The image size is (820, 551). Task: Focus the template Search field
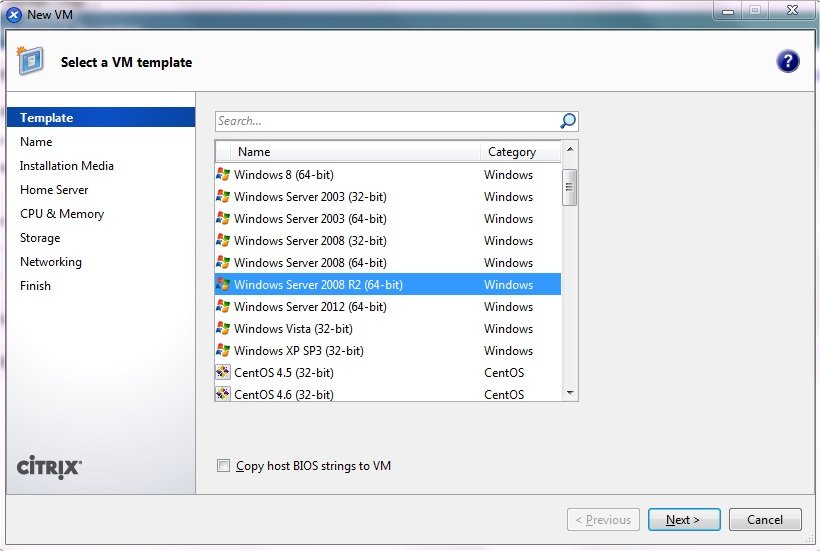click(x=385, y=121)
